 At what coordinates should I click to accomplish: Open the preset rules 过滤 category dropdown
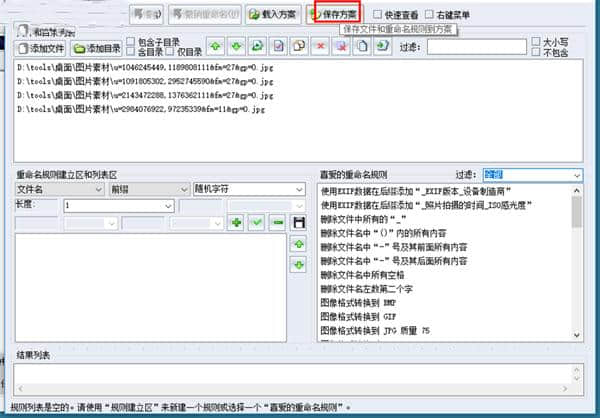[533, 175]
